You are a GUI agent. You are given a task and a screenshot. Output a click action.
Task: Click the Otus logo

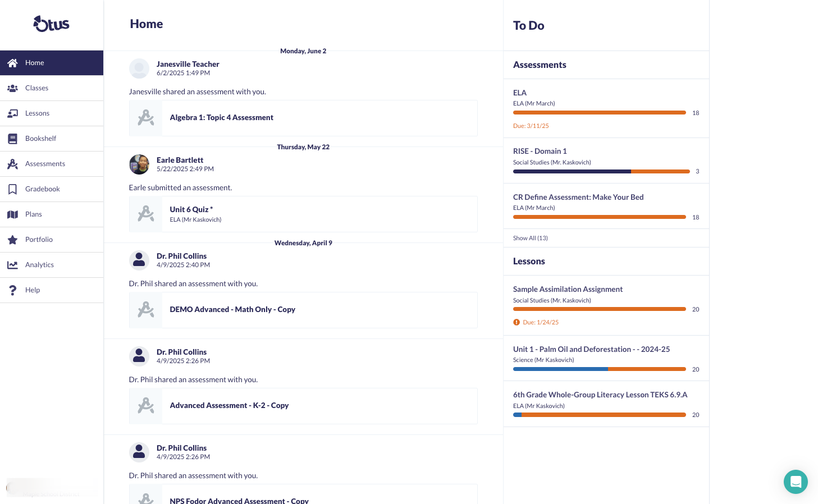click(51, 24)
